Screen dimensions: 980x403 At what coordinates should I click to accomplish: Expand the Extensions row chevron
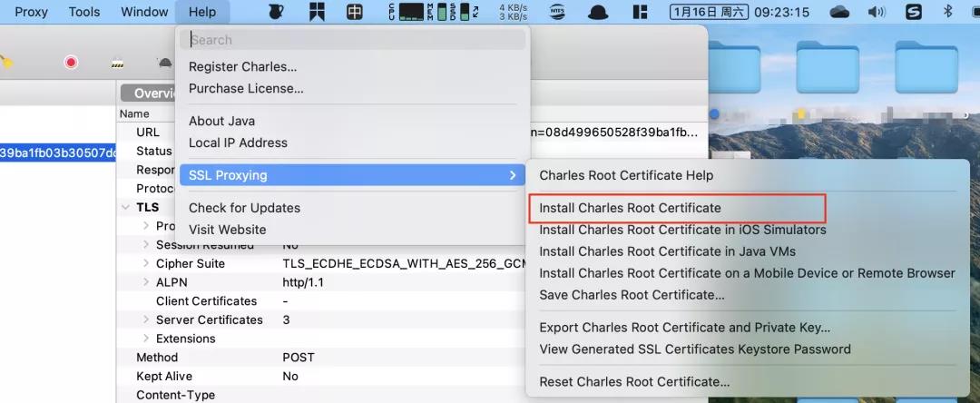[x=145, y=338]
